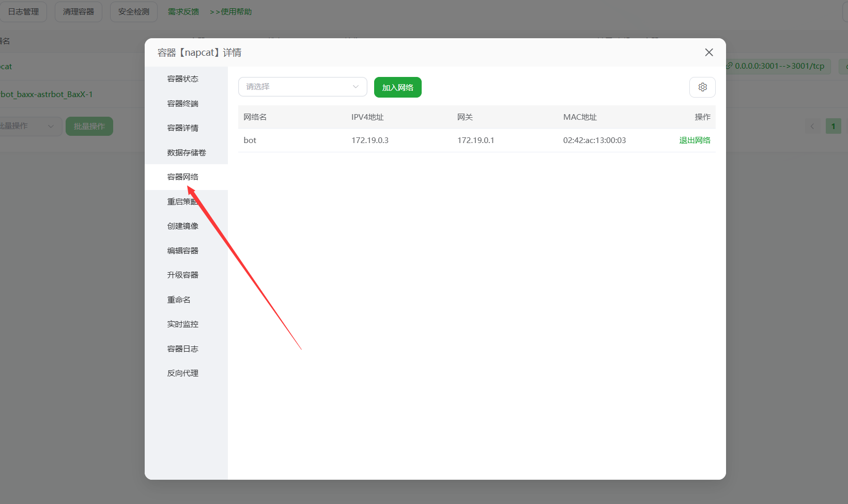
Task: Switch to the 反向代理 tab
Action: pyautogui.click(x=182, y=373)
